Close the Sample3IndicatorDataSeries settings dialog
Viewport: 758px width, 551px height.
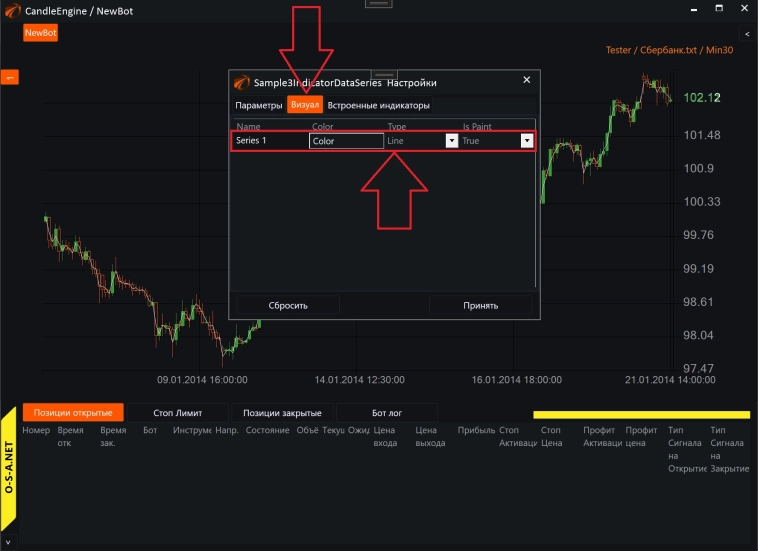[527, 81]
